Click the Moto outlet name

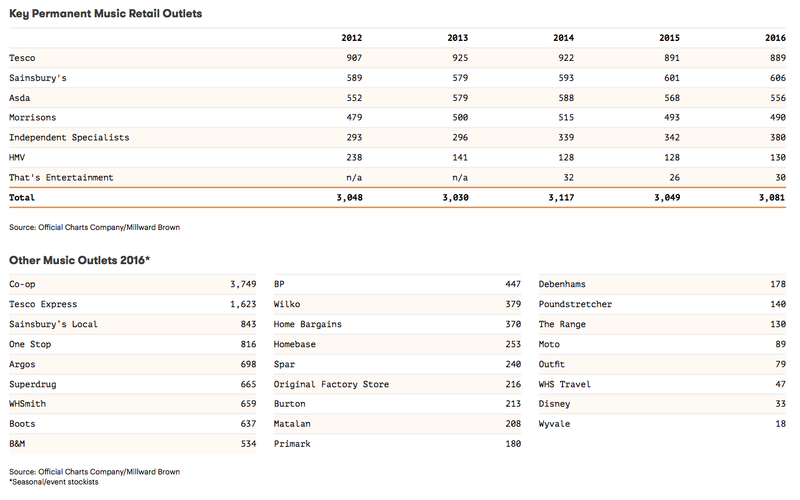(x=549, y=344)
